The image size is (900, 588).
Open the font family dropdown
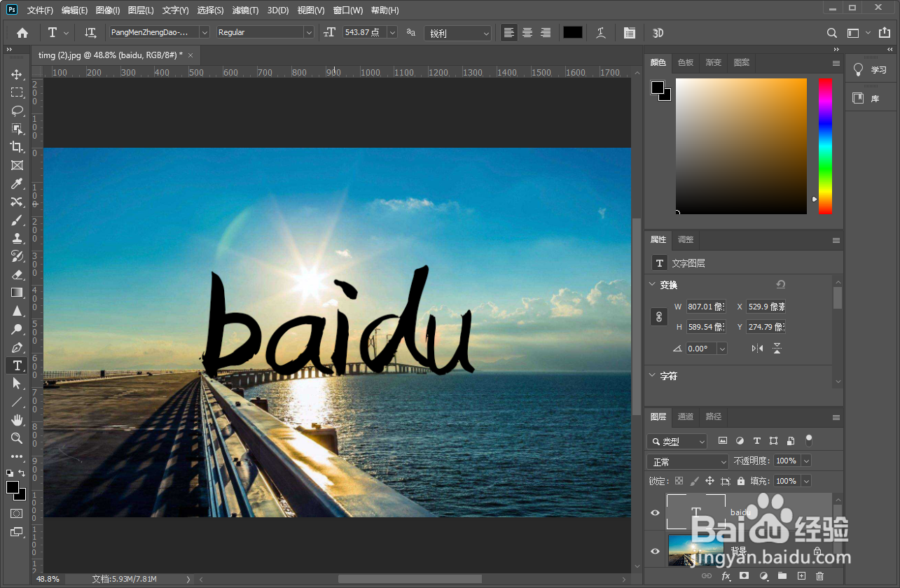205,32
